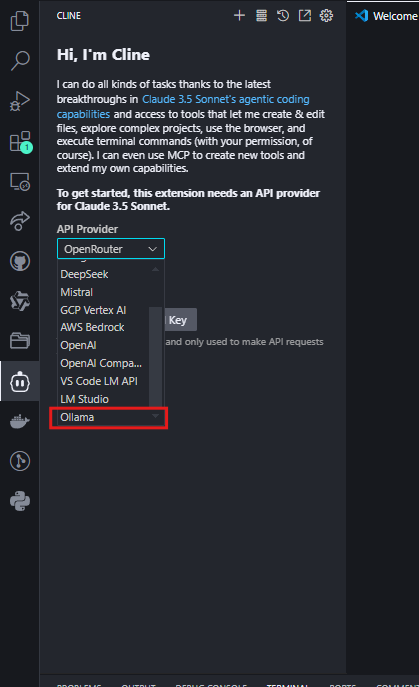Open Run and Debug view
Screen dimensions: 419x687
[x=20, y=101]
